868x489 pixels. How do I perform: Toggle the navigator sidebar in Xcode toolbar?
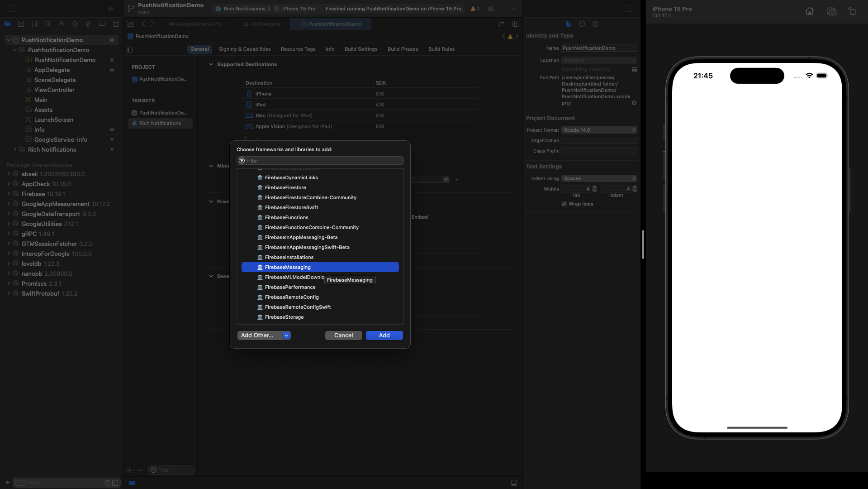click(12, 9)
